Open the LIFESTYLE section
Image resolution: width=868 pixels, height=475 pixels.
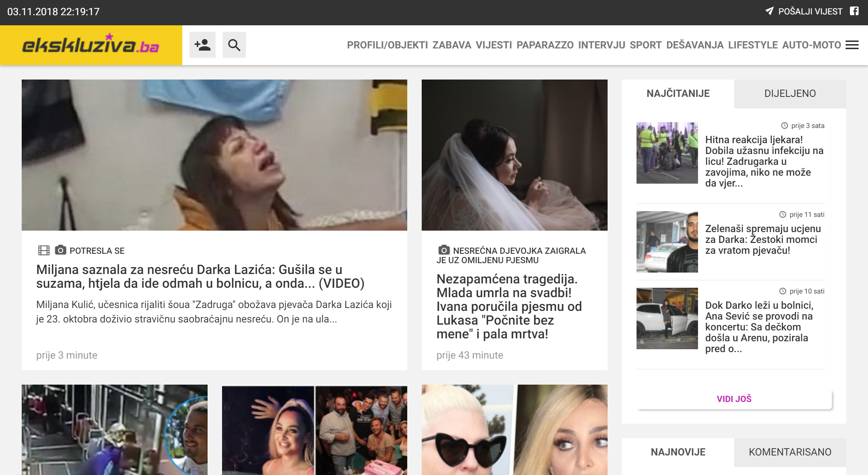[753, 45]
